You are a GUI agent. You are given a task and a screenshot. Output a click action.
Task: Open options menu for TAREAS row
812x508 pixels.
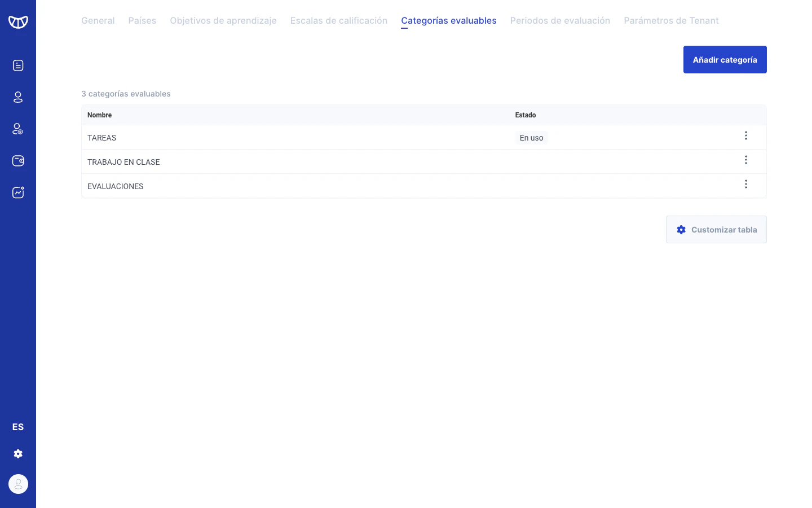tap(745, 135)
